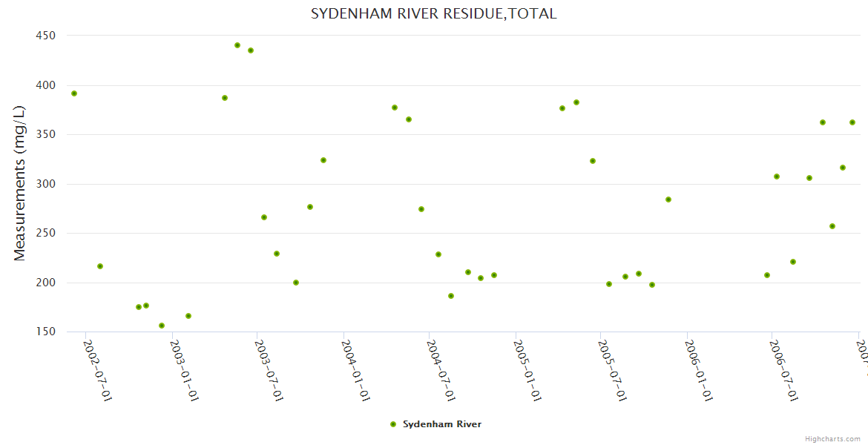Click the 150 y-axis tick label

[45, 332]
